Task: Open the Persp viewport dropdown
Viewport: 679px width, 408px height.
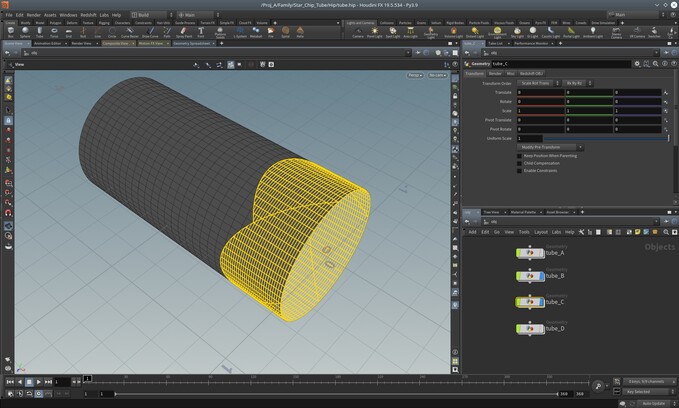Action: (415, 75)
